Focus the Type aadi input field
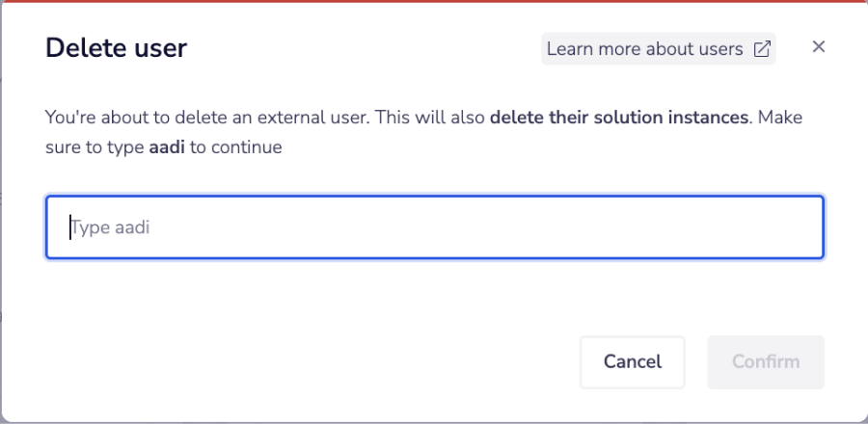This screenshot has height=424, width=868. point(434,228)
